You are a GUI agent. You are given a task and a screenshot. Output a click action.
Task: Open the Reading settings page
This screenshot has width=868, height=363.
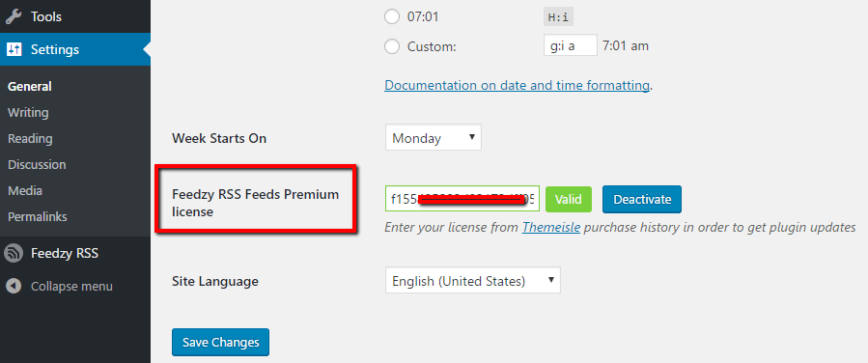pos(30,139)
